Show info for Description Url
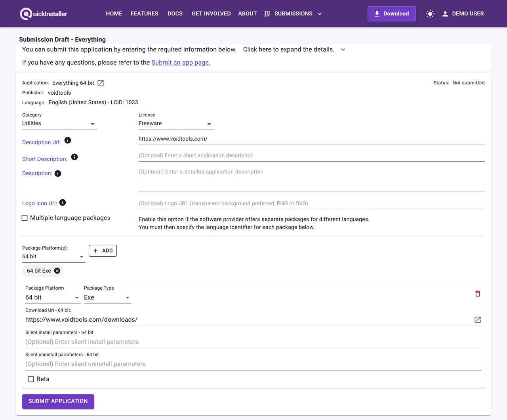 pyautogui.click(x=68, y=140)
